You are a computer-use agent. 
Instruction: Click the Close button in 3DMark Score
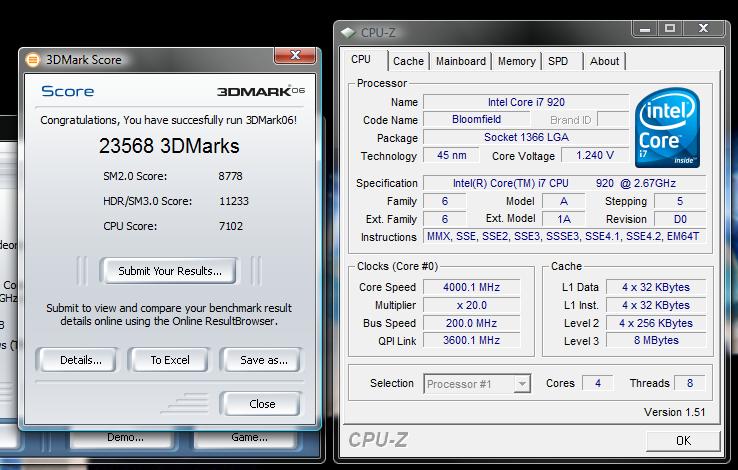262,404
